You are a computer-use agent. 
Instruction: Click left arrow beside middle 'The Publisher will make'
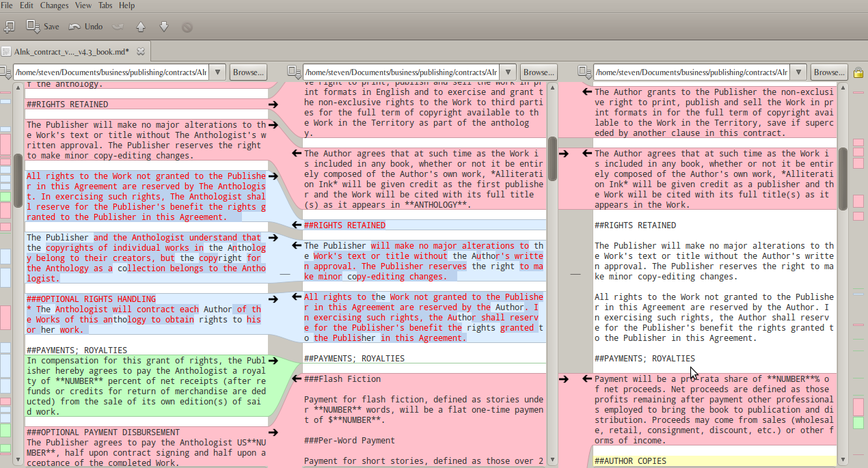point(297,246)
